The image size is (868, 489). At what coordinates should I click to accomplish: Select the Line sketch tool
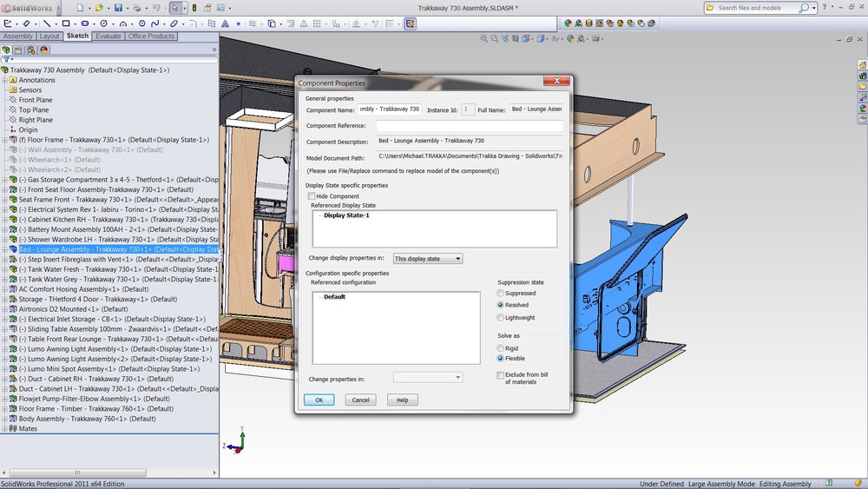point(46,23)
